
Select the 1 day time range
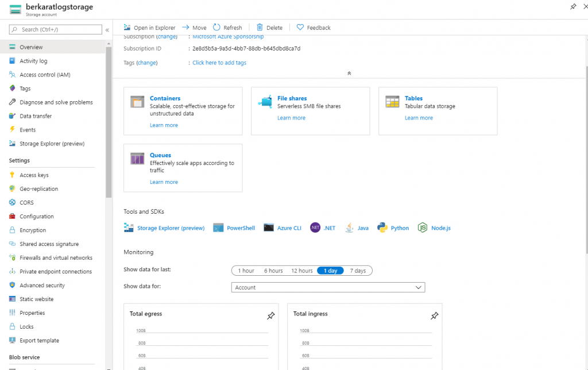tap(330, 271)
